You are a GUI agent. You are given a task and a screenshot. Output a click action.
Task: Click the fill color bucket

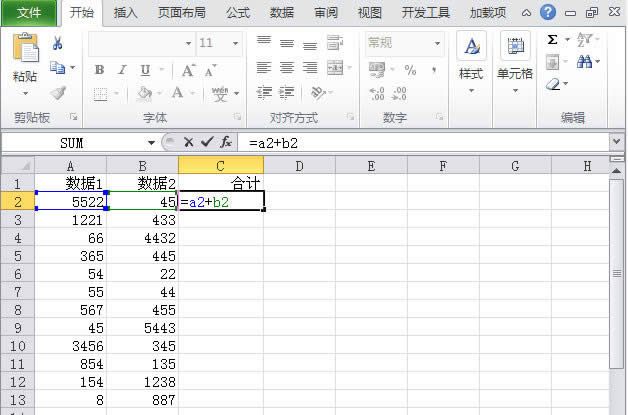point(144,94)
